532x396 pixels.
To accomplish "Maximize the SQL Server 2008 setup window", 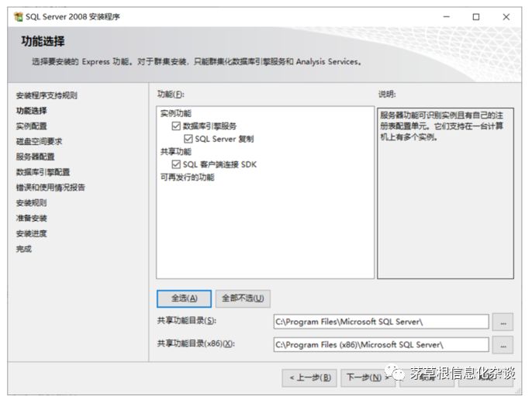I will (476, 16).
